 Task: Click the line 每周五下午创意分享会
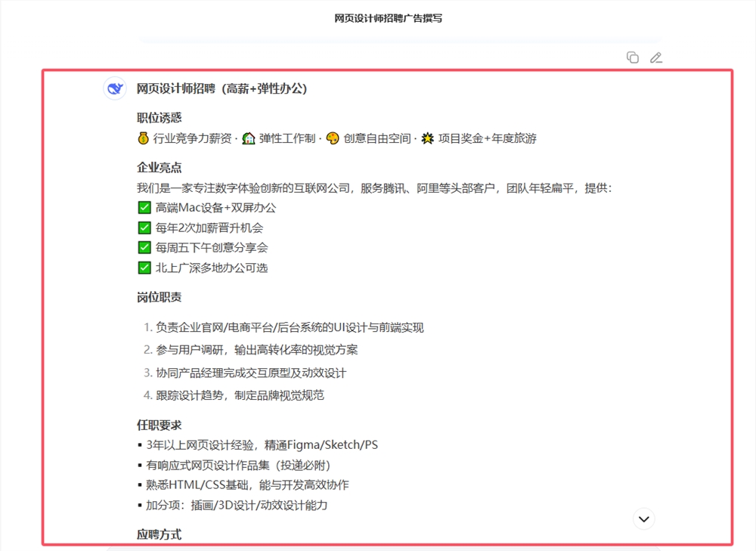212,248
